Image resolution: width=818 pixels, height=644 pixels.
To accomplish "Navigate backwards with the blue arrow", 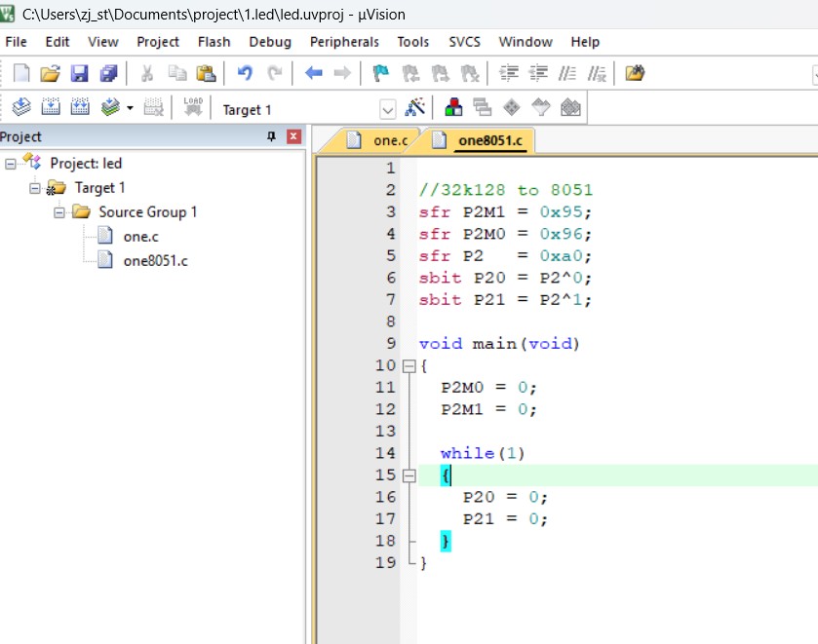I will 314,73.
